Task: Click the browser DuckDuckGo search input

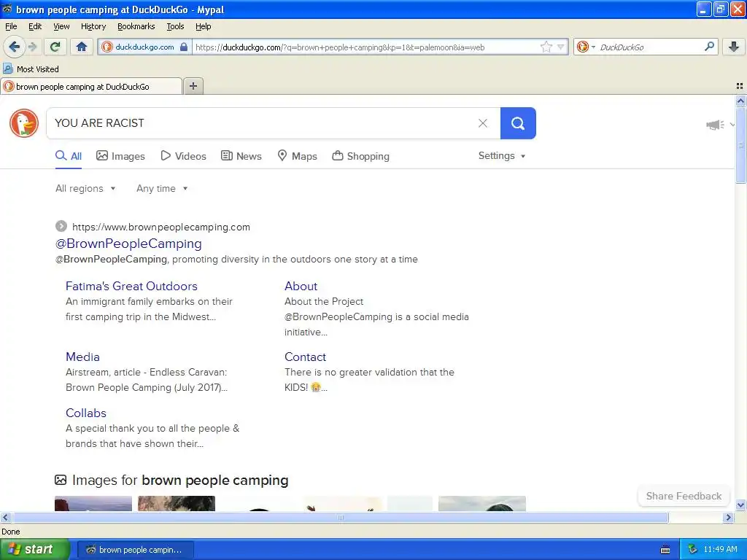Action: tap(650, 47)
